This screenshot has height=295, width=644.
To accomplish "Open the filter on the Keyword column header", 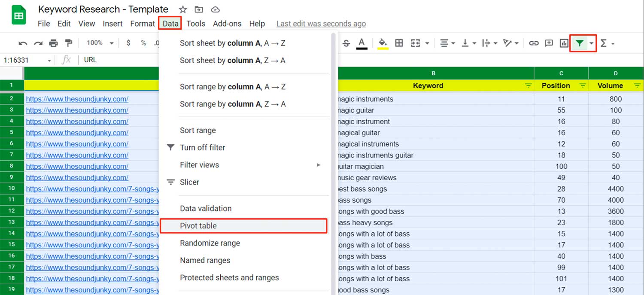I will [528, 86].
